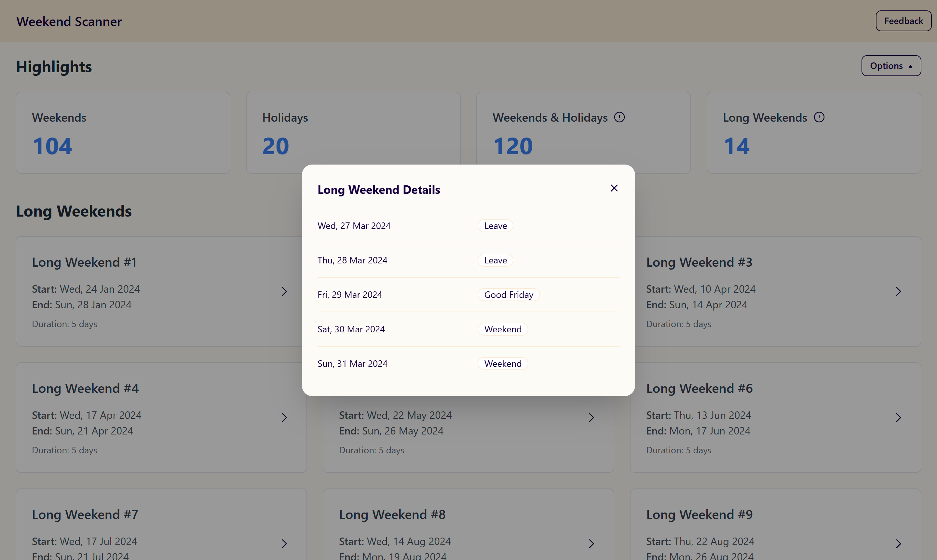
Task: Select the Weekends highlight card showing 104
Action: tap(123, 133)
